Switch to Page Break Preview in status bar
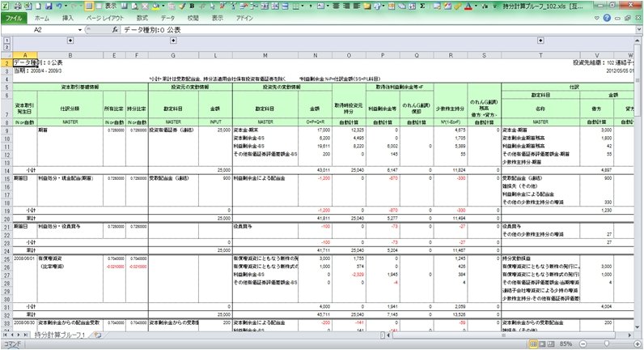Viewport: 644px width, 350px height. tap(551, 344)
